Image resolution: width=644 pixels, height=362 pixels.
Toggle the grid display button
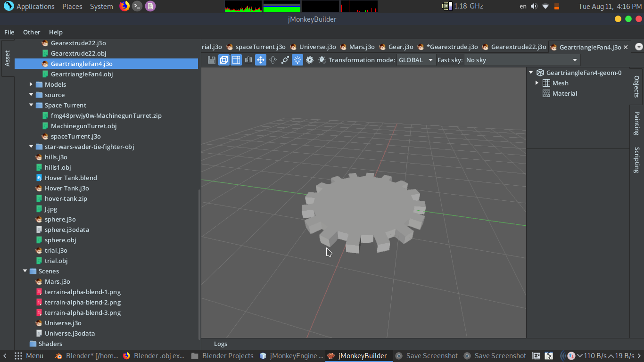point(236,60)
